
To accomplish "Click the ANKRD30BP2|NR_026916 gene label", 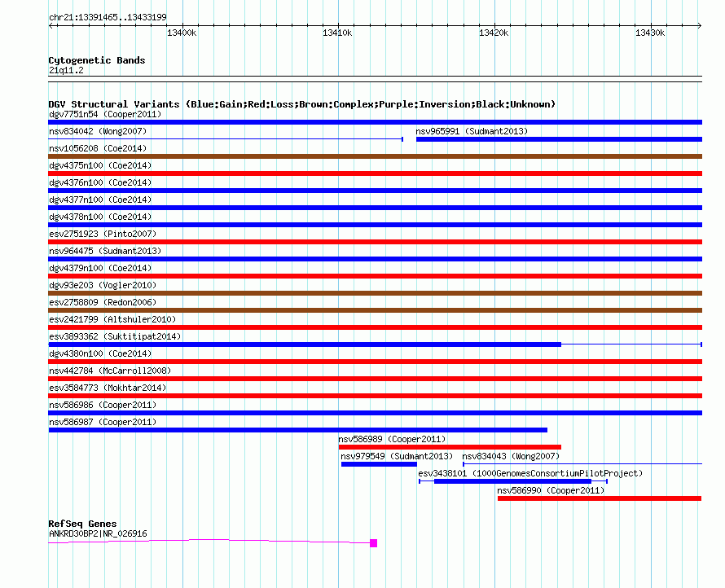I will click(98, 533).
